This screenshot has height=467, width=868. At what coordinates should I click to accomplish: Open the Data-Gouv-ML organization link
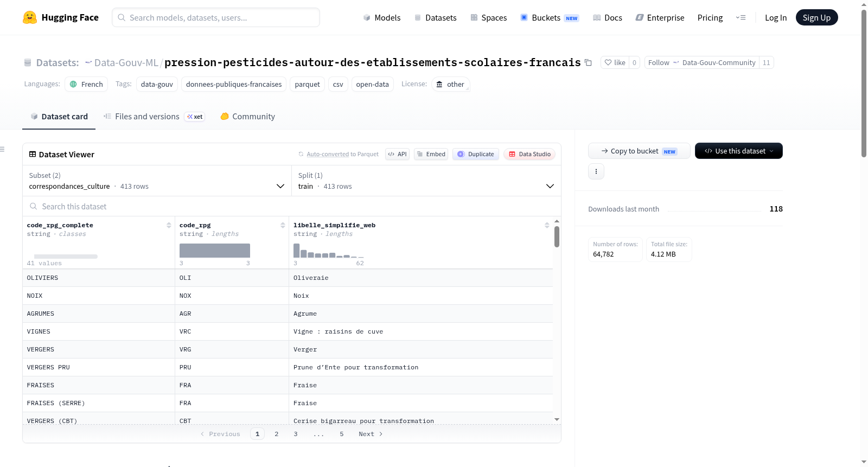click(126, 62)
